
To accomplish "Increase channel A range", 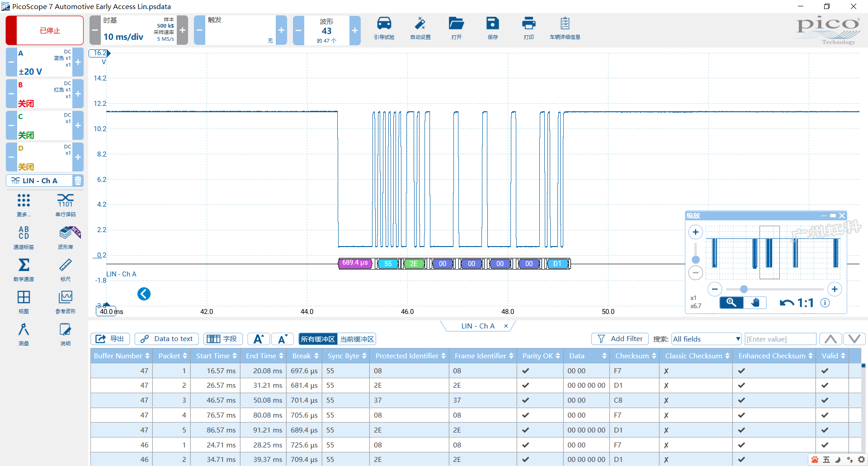I will coord(78,62).
